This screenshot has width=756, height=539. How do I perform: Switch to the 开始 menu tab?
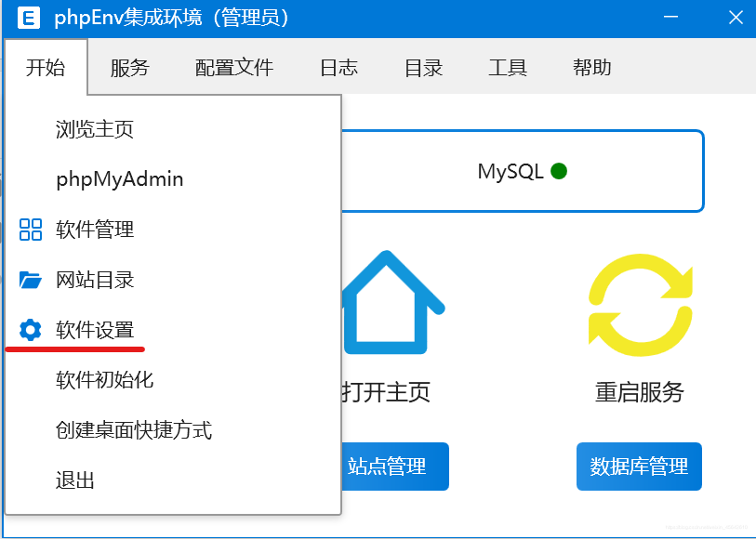point(46,66)
